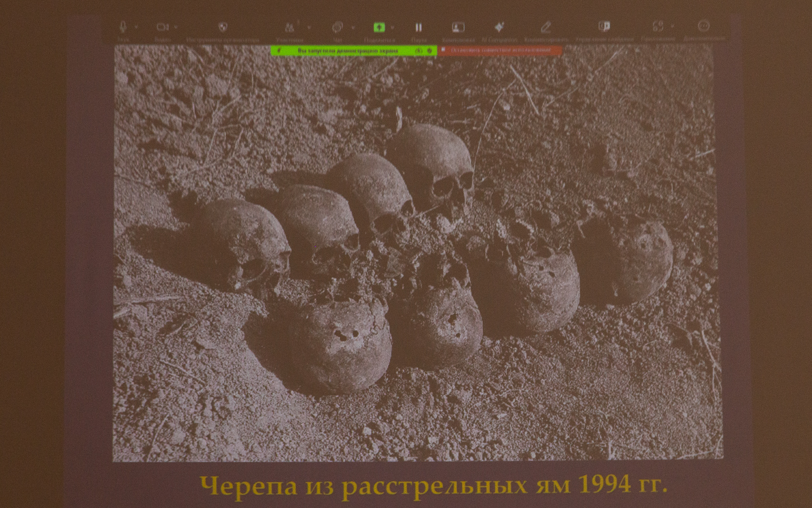
Task: Open the Apps (Приложения) icon
Action: pyautogui.click(x=658, y=27)
